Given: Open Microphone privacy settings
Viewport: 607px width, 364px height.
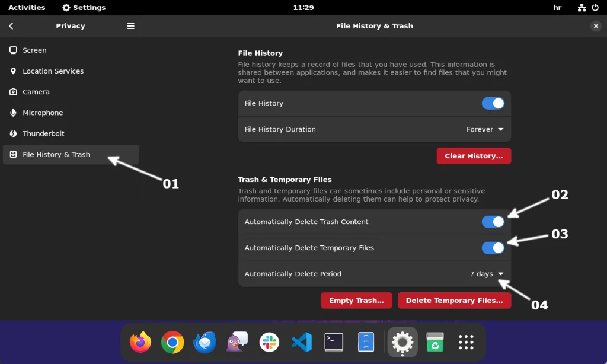Looking at the screenshot, I should click(41, 113).
